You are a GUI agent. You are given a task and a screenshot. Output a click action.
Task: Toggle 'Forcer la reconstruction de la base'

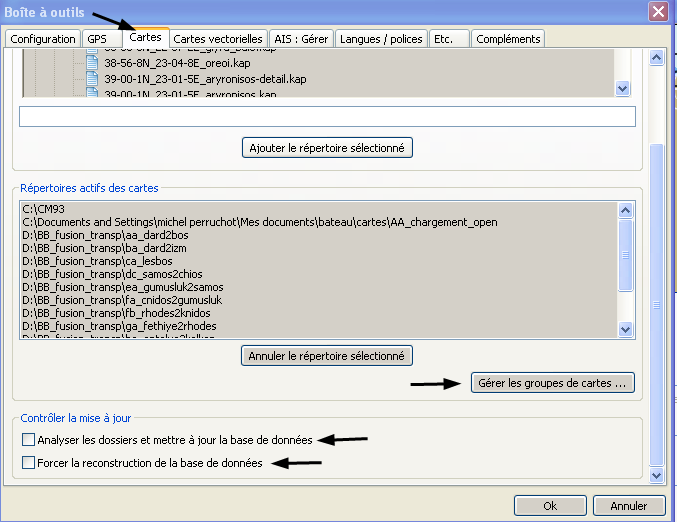[27, 464]
